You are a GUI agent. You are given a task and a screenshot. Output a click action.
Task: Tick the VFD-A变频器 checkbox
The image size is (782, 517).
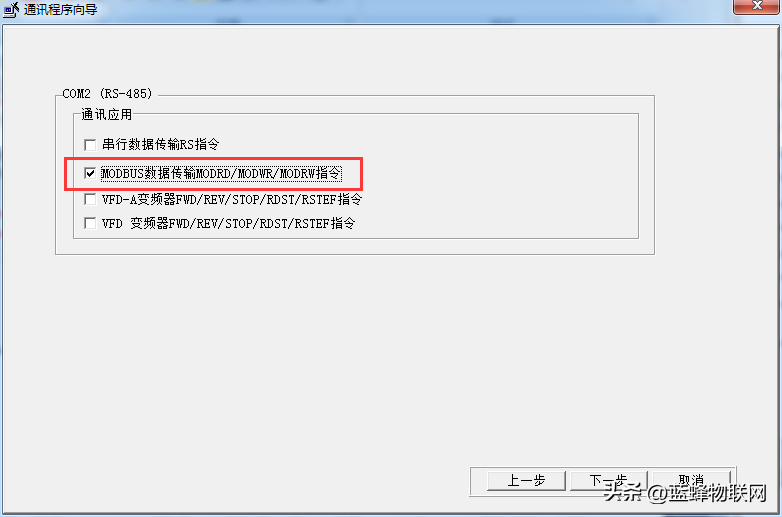coord(90,199)
